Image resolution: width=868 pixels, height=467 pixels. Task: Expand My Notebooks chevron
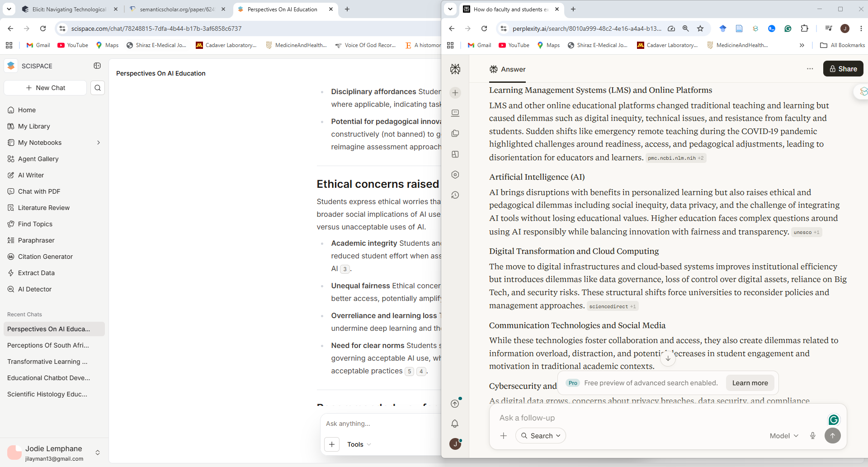click(x=99, y=143)
